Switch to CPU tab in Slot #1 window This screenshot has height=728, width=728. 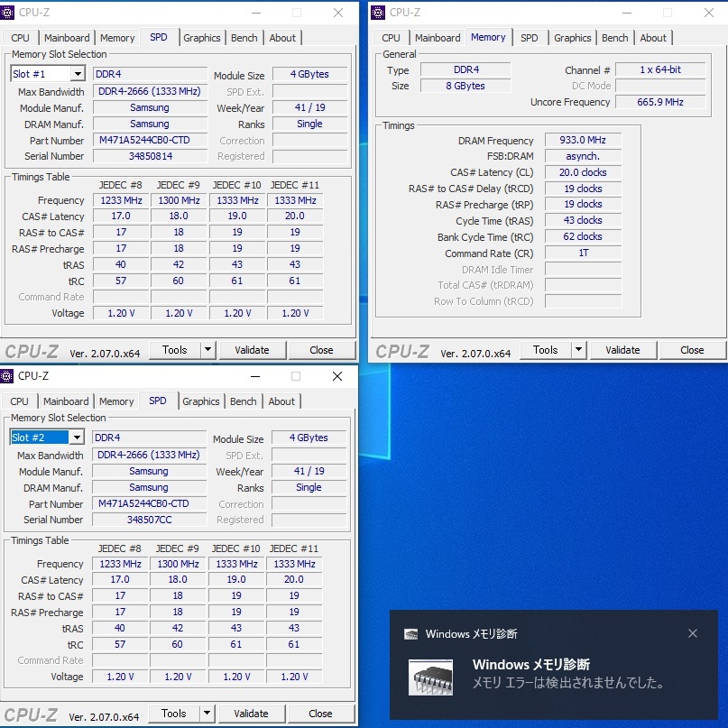coord(20,38)
